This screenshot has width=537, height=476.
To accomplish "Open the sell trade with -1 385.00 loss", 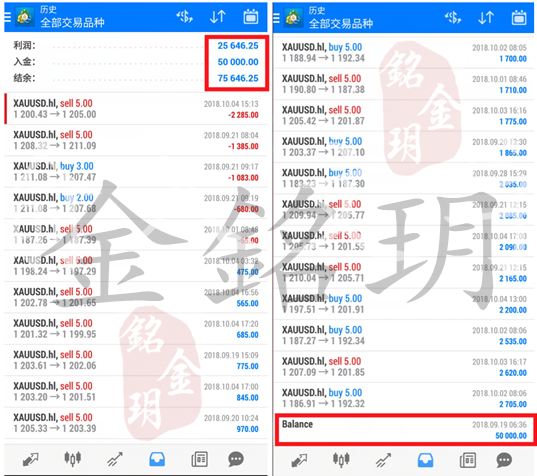I will pos(136,140).
